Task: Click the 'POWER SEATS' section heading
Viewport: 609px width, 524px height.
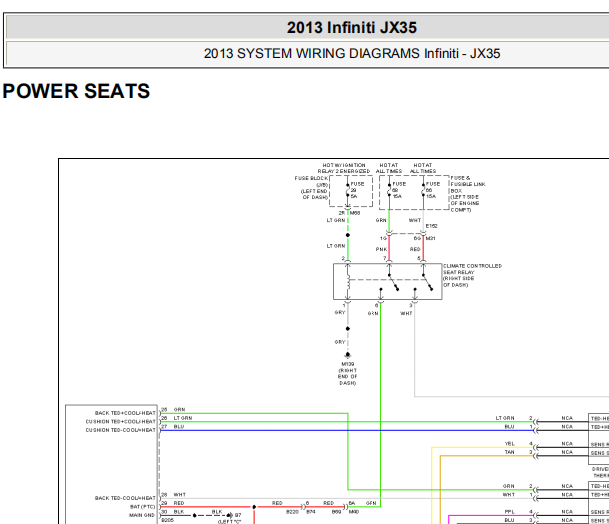Action: 76,91
